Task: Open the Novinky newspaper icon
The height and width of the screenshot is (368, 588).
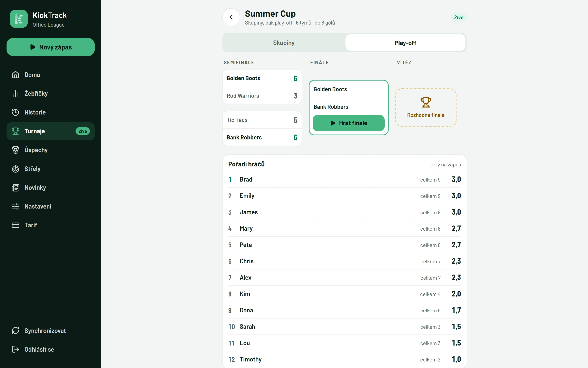Action: (x=15, y=188)
